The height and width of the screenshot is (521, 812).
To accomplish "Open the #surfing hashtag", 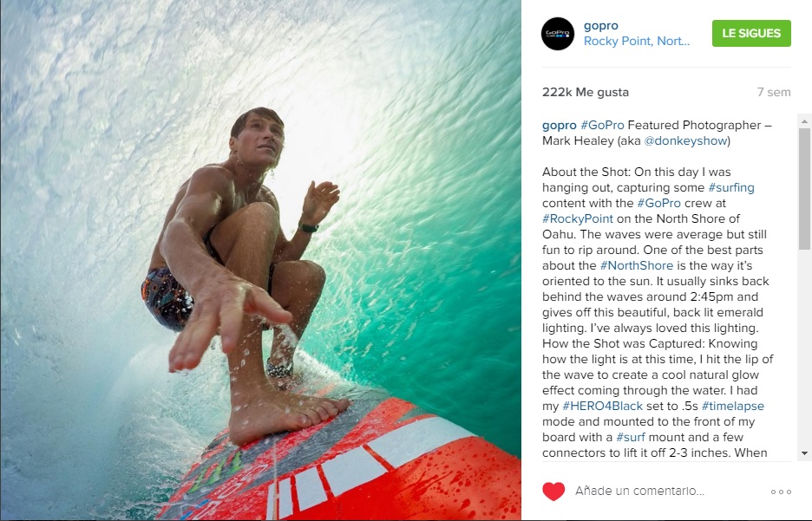I will point(731,187).
